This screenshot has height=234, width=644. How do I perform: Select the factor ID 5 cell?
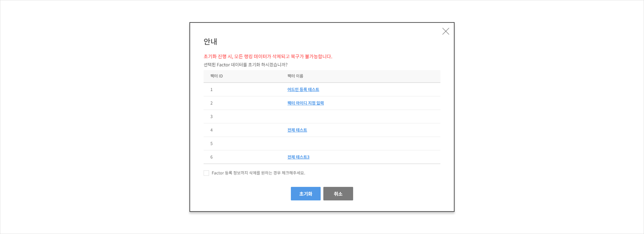pyautogui.click(x=211, y=144)
